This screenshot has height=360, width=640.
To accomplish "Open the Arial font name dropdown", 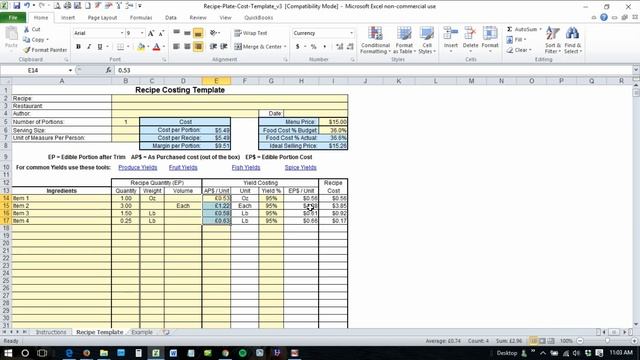I will 122,33.
